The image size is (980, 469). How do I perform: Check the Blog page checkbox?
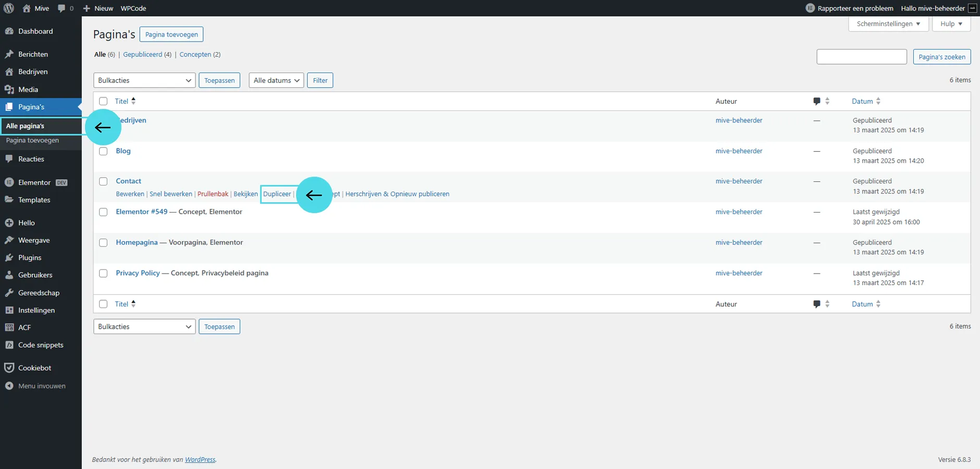pyautogui.click(x=103, y=151)
